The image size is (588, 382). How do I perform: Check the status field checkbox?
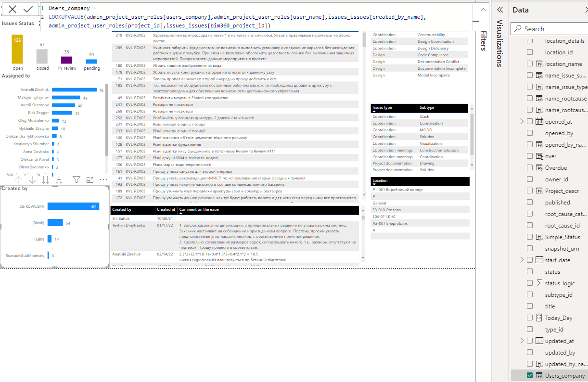530,272
